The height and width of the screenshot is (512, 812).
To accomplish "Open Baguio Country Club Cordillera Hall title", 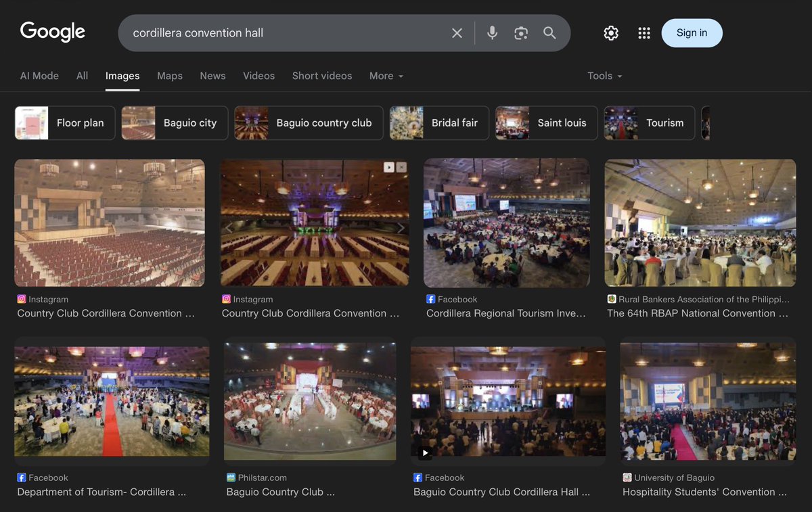I will [501, 492].
